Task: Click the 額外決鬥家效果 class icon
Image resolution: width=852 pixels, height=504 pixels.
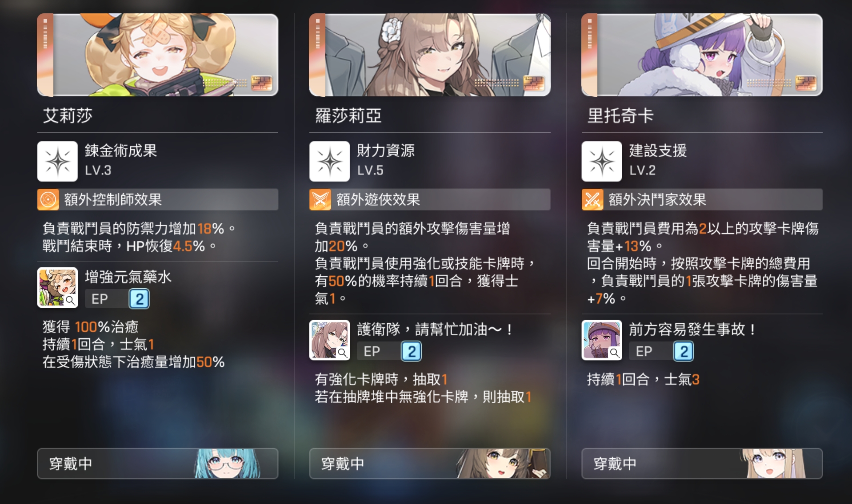Action: 592,199
